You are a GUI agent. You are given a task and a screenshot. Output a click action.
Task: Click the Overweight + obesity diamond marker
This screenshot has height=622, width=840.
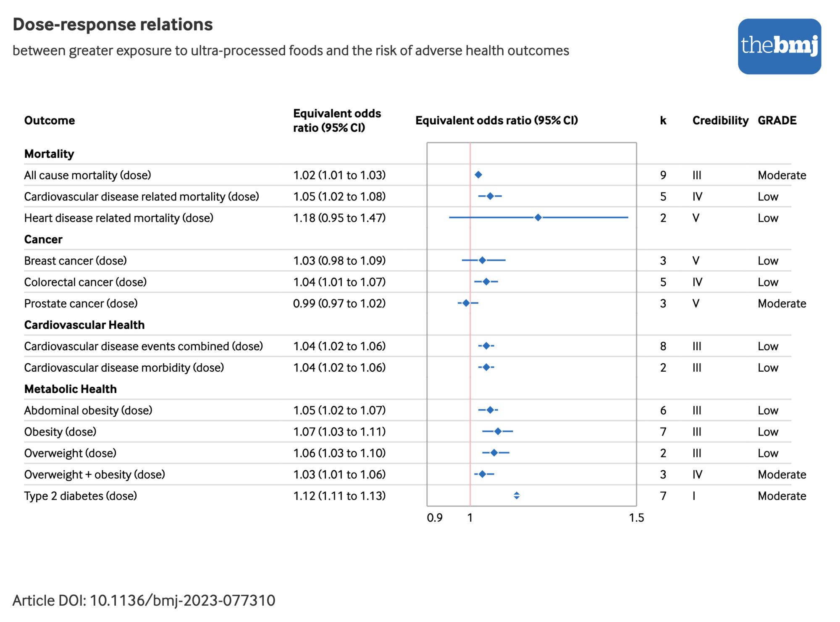coord(482,474)
